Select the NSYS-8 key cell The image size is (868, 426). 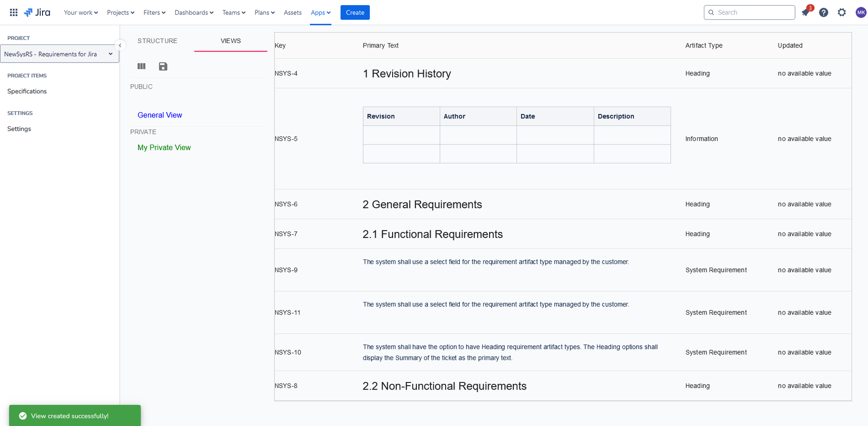(x=286, y=386)
